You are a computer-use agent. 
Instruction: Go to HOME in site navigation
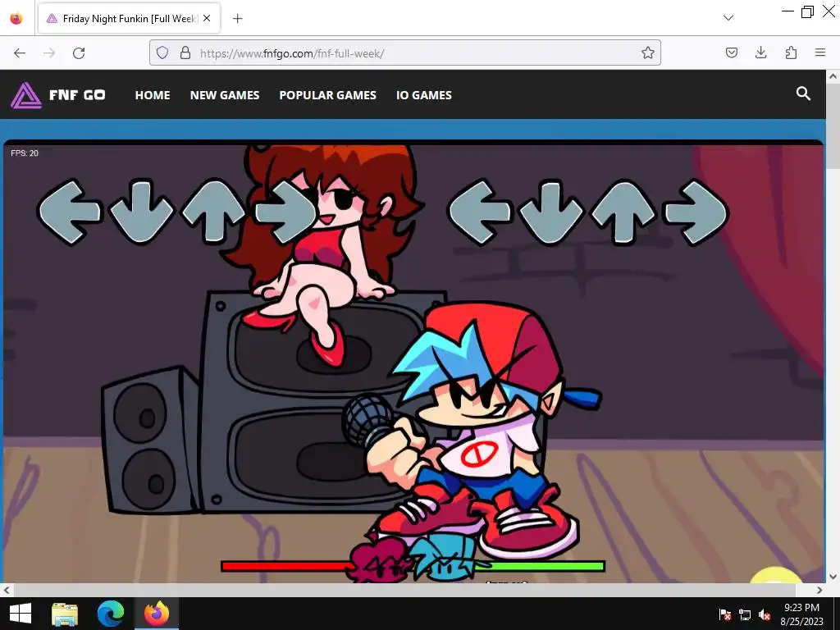[153, 95]
